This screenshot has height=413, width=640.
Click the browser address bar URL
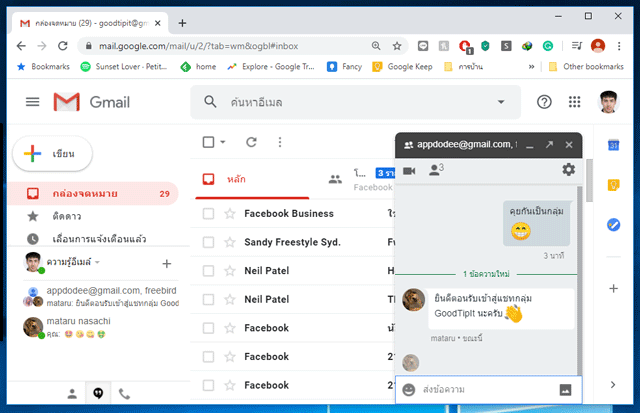coord(198,46)
